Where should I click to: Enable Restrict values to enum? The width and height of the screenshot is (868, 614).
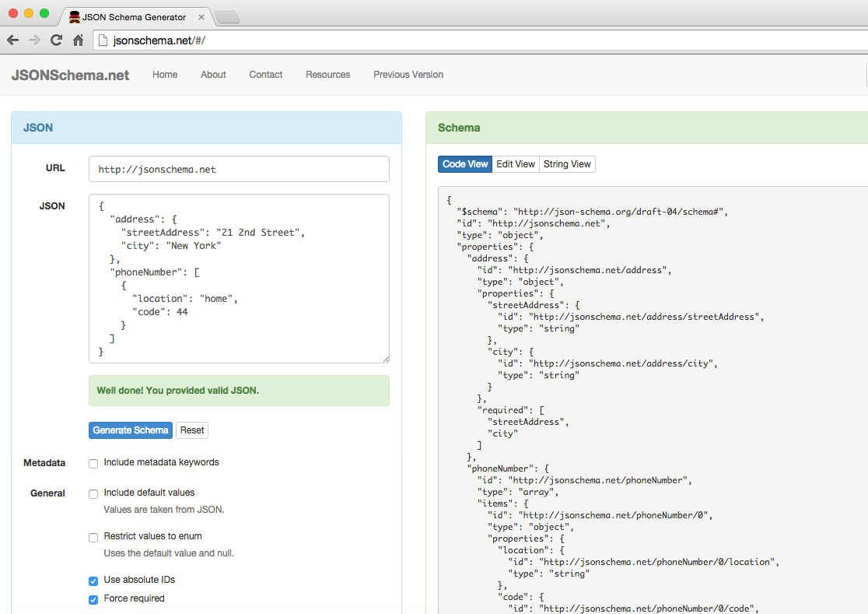point(93,537)
